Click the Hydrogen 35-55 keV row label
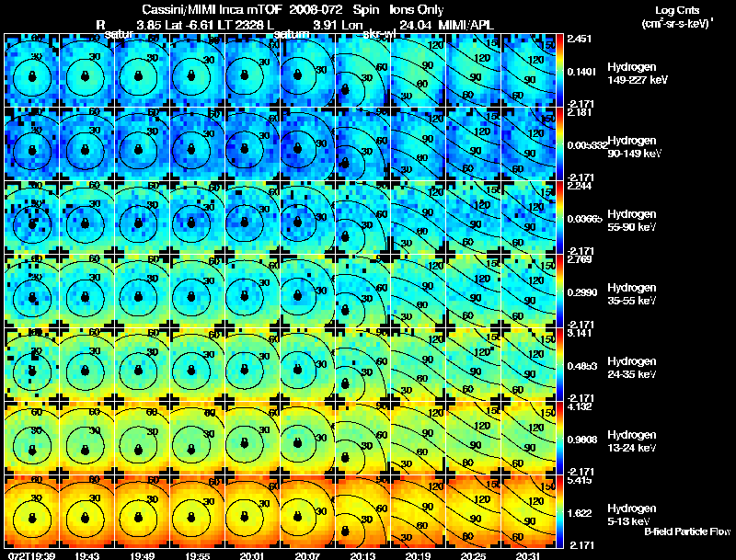Screen dimensions: 736x560 pos(632,294)
